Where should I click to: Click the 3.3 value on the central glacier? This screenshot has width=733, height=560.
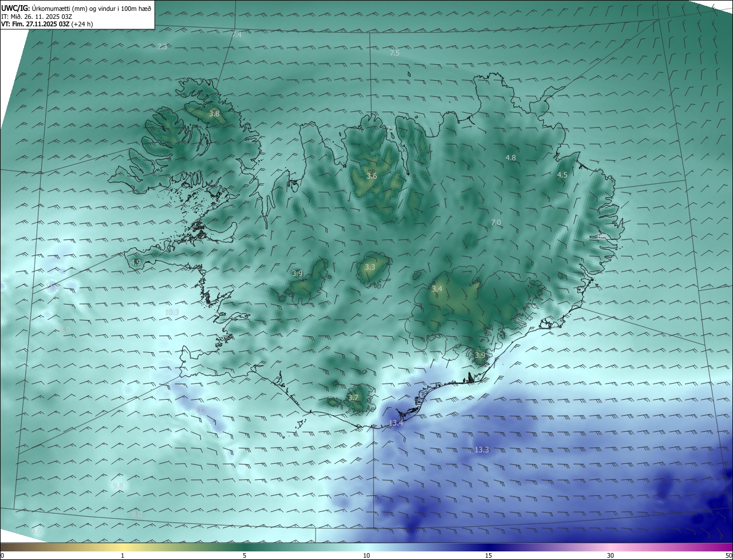(x=370, y=267)
